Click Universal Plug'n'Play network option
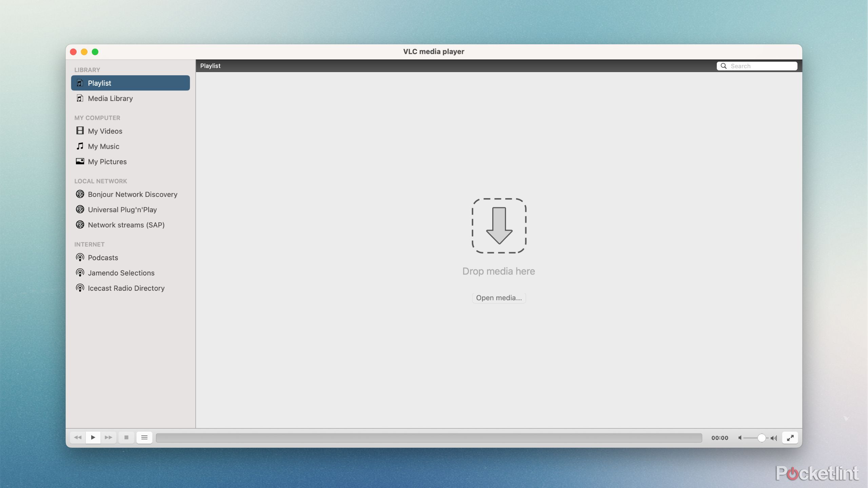The image size is (868, 488). [122, 210]
